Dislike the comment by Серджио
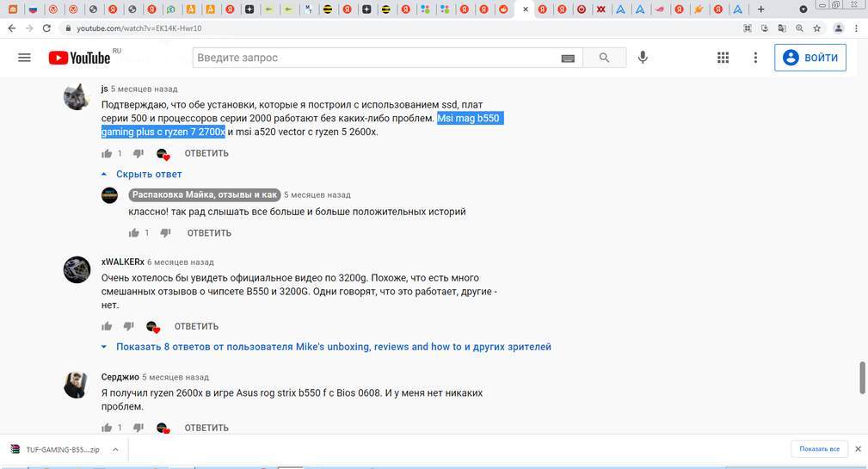 pos(139,428)
